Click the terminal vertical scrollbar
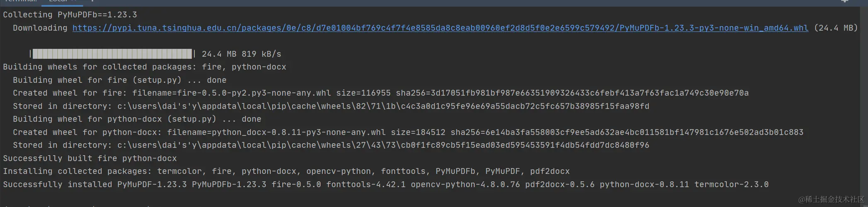The width and height of the screenshot is (868, 207). point(865,103)
